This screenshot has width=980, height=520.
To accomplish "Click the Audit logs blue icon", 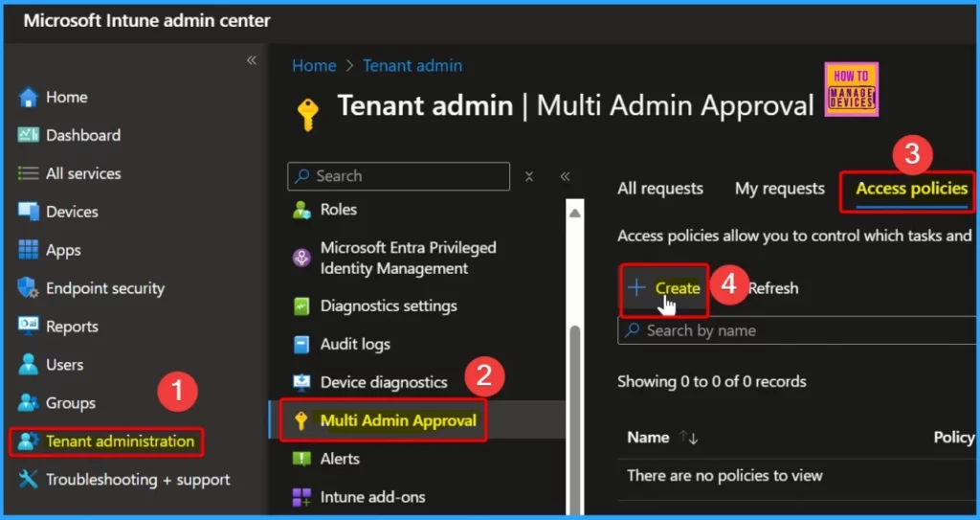I will pos(301,344).
